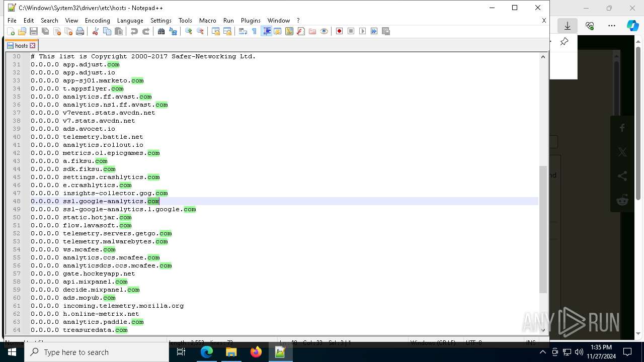Cut selection using the scissors icon
644x362 pixels.
[x=95, y=31]
